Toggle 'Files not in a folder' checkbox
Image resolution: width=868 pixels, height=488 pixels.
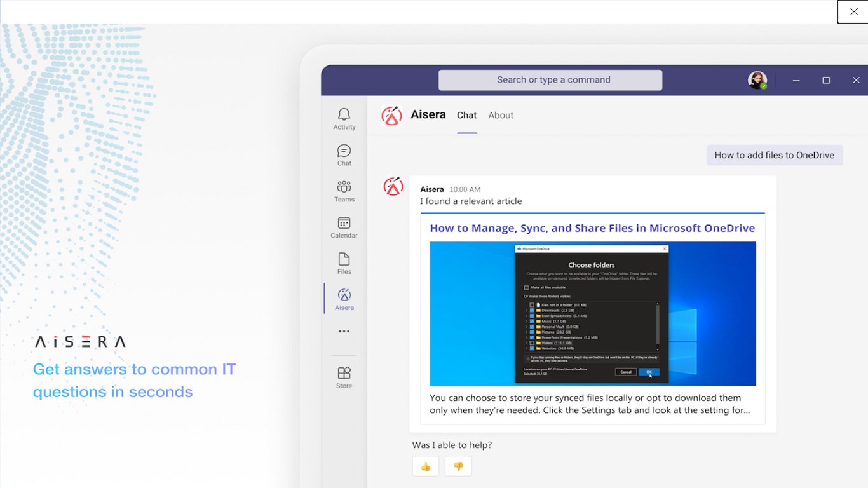tap(532, 305)
